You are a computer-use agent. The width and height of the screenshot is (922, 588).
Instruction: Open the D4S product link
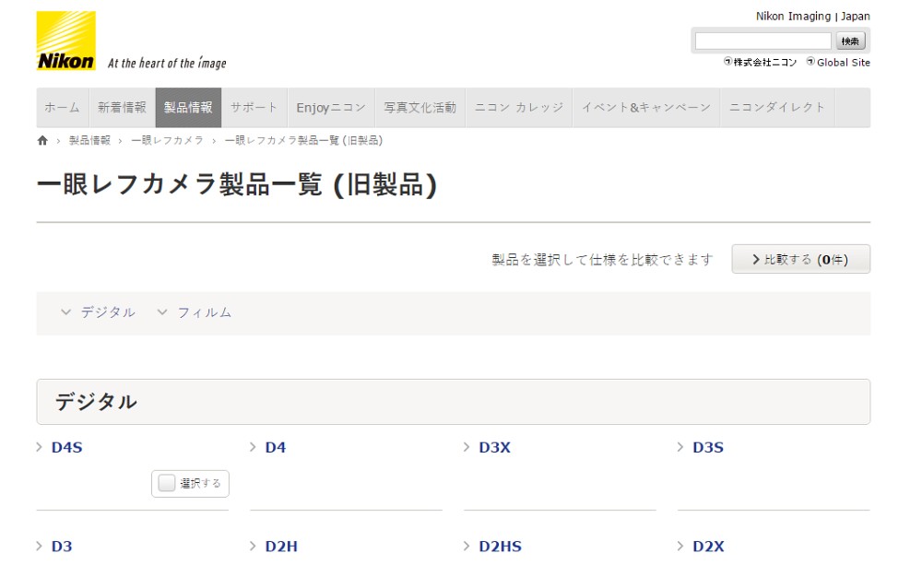coord(67,448)
